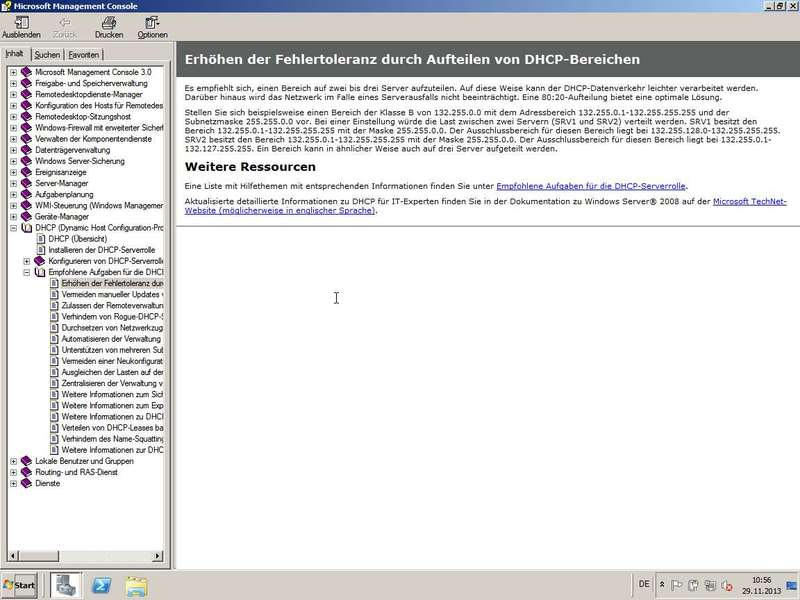800x600 pixels.
Task: Select Weitere Informationen zum Exp topic
Action: click(x=112, y=406)
